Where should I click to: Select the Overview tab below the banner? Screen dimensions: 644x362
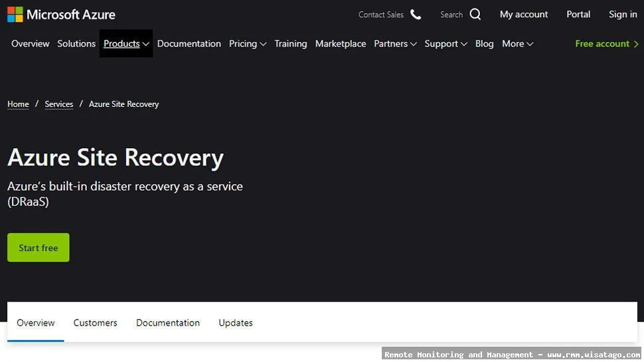(36, 323)
